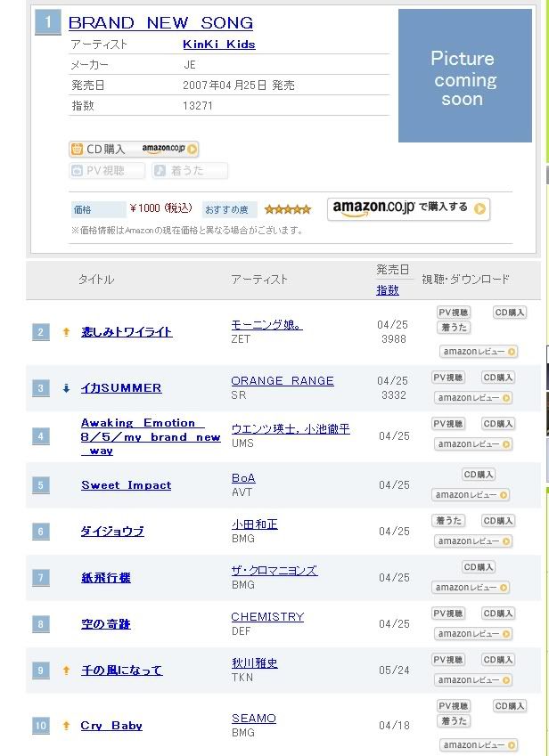Click amazonレビュー button for Sweet Impact

pos(471,495)
